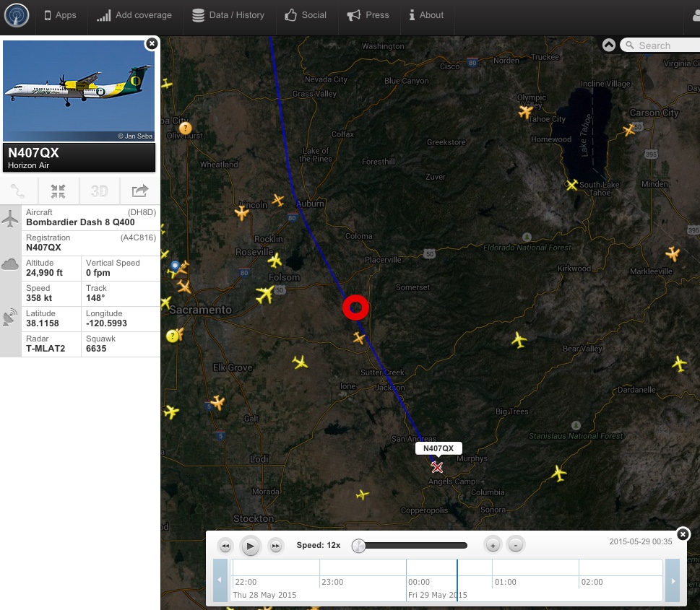Select the plane near Markleeville

point(673,253)
